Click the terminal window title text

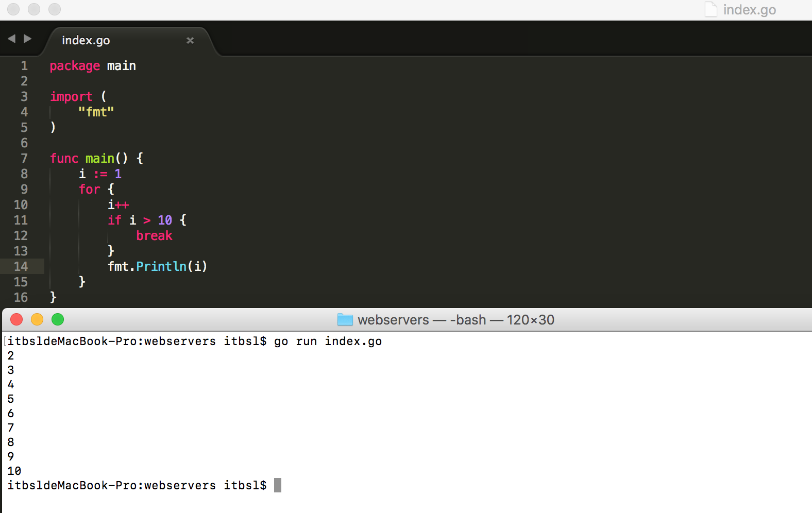[x=455, y=320]
